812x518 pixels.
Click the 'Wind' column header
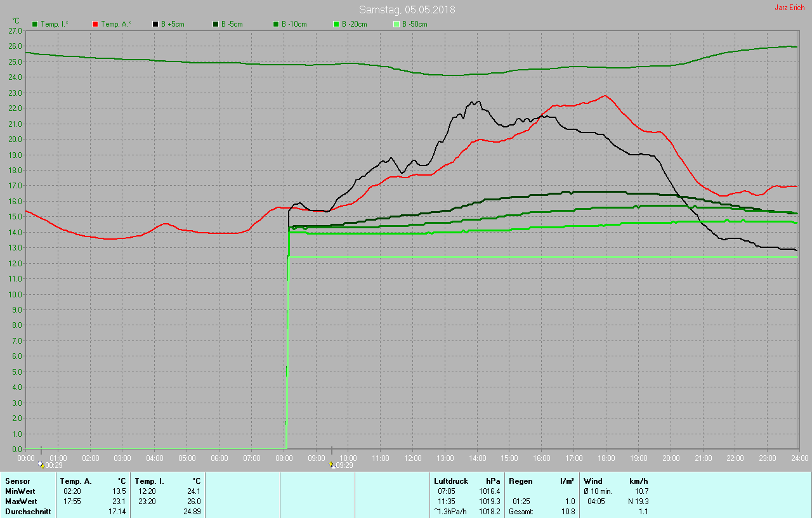click(593, 481)
